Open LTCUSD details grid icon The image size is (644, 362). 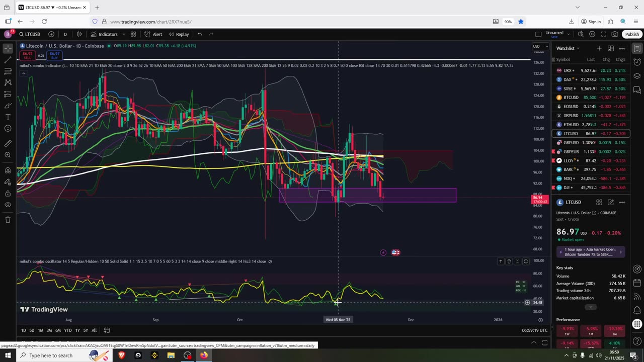[x=599, y=202]
